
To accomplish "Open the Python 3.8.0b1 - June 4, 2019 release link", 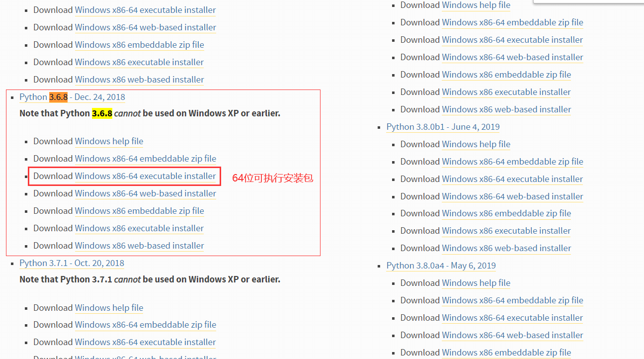I will [443, 127].
